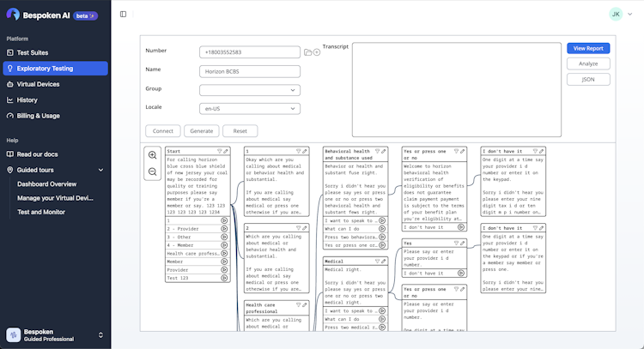Open the folder icon beside Number field

tap(307, 52)
